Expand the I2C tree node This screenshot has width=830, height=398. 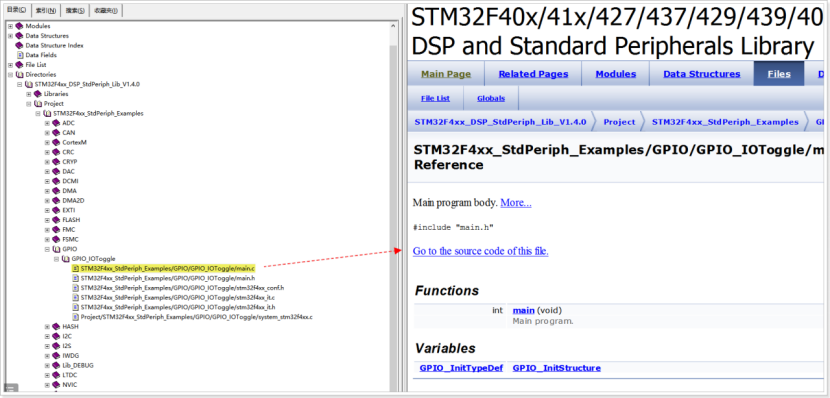47,336
